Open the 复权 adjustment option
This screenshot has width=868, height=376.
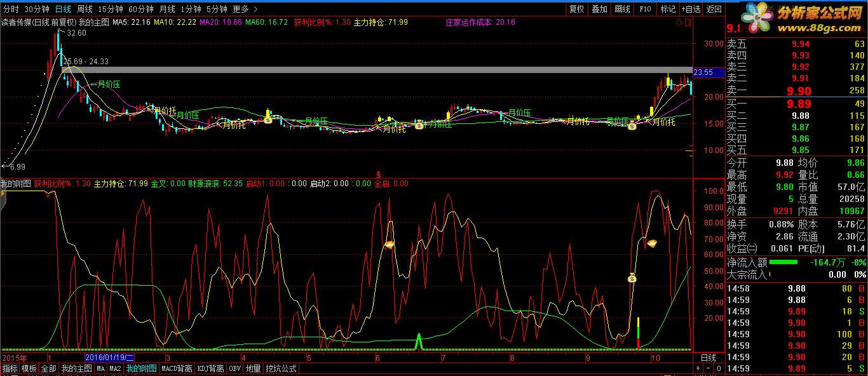tap(576, 9)
